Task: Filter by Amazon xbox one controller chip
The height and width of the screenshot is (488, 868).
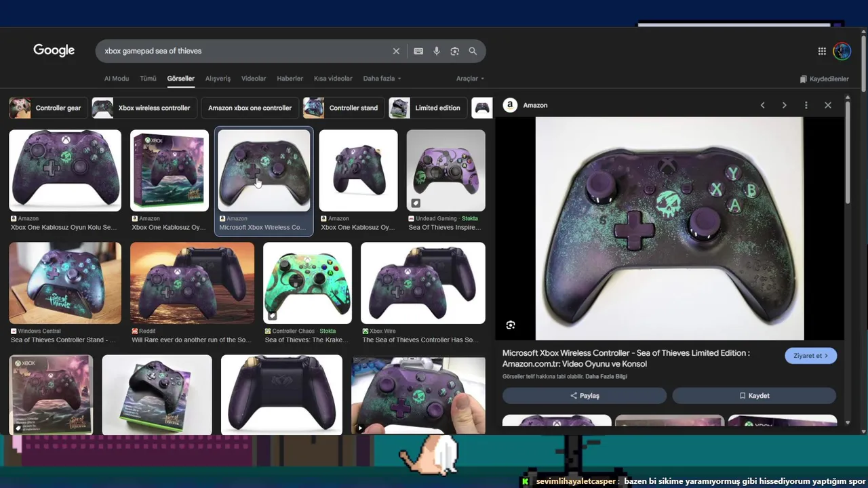Action: [250, 108]
